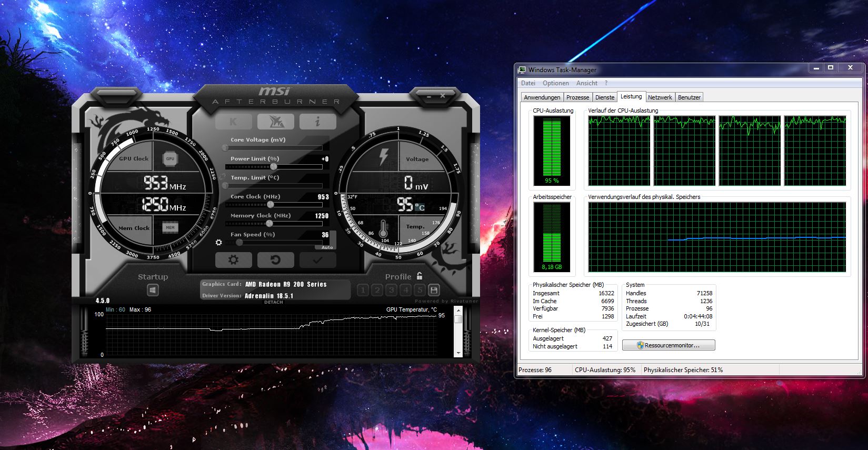The image size is (868, 450).
Task: Select profile slot 5
Action: click(420, 290)
